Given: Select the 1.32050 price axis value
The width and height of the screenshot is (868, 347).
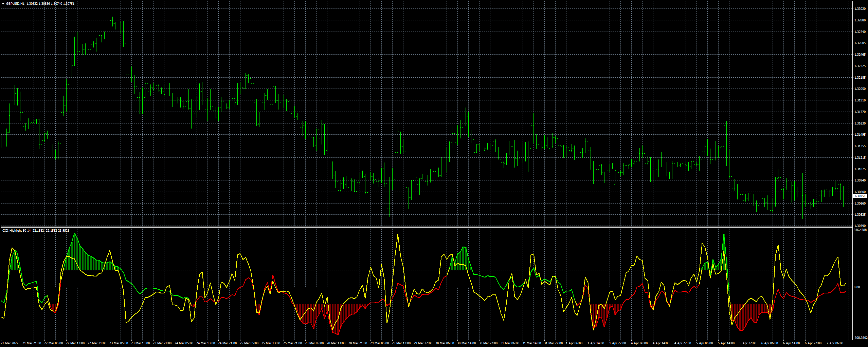Looking at the screenshot, I should (860, 89).
